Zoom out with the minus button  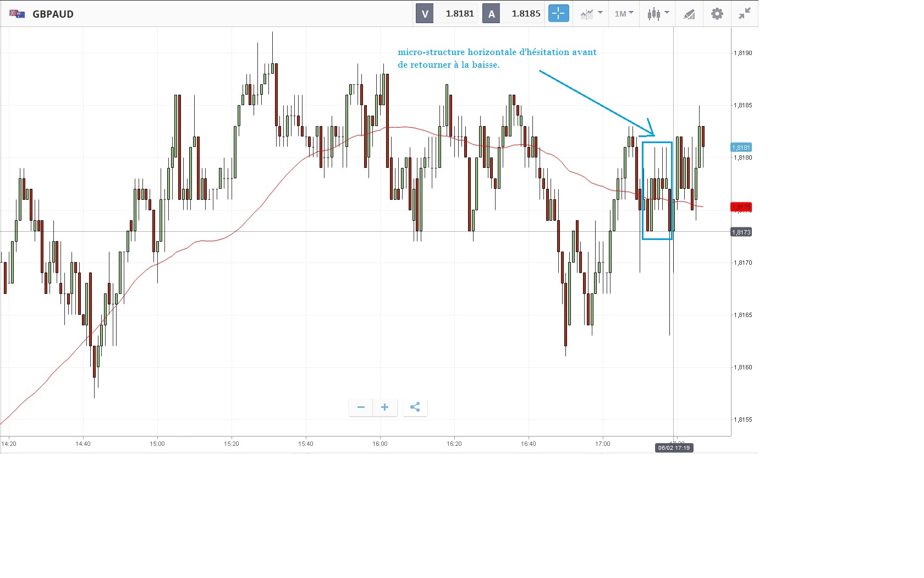click(361, 407)
